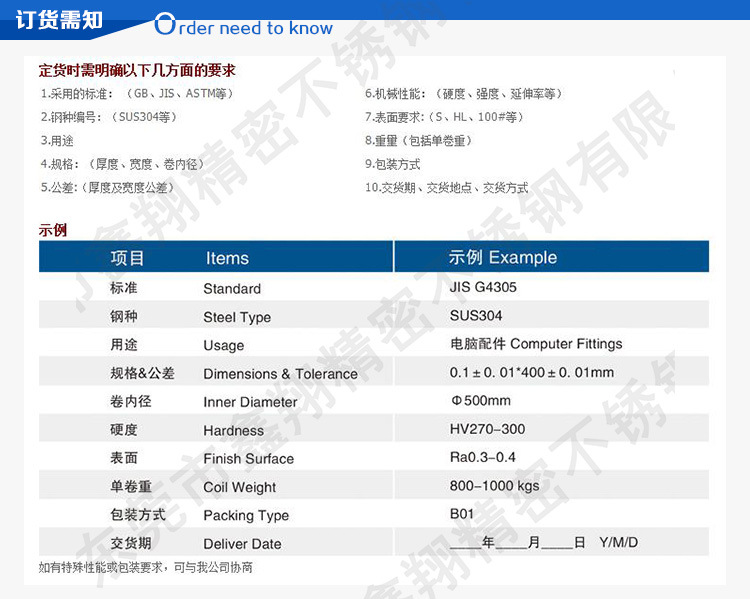
Task: Click the 'Ra0.3–0.4' value
Action: (483, 457)
